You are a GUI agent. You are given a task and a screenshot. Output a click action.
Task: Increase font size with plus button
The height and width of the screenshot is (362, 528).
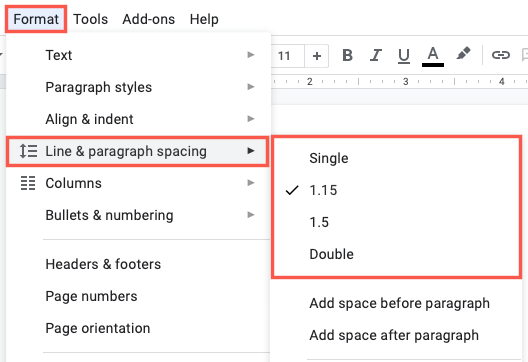(317, 56)
